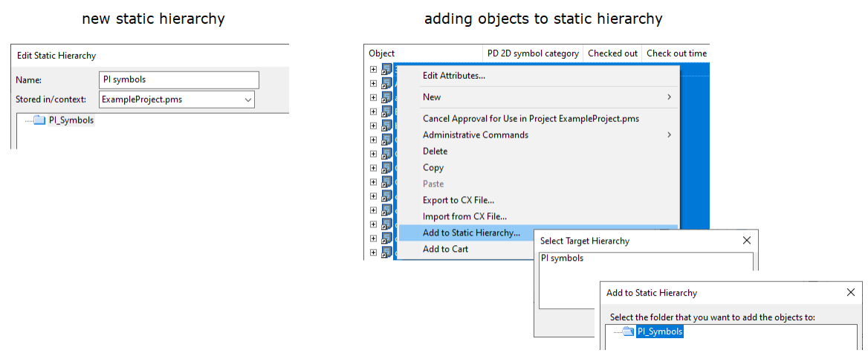The width and height of the screenshot is (868, 353).
Task: Close the Add to Static Hierarchy dialog
Action: point(851,293)
